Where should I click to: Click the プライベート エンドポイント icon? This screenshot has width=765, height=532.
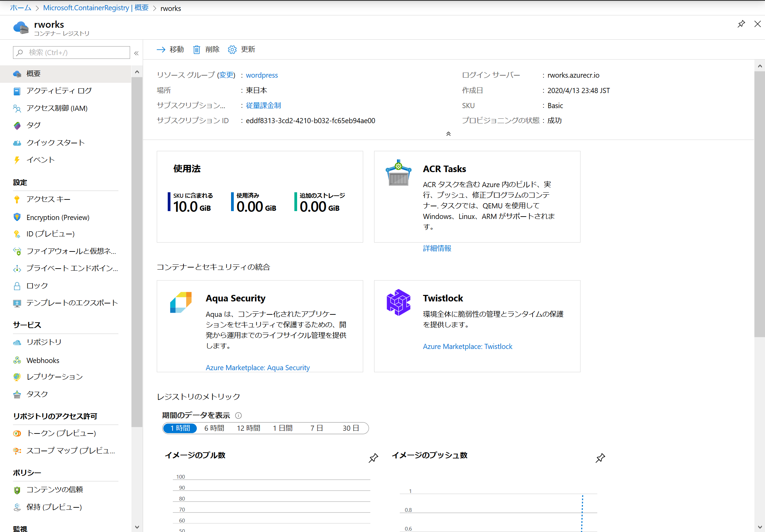[x=17, y=269]
